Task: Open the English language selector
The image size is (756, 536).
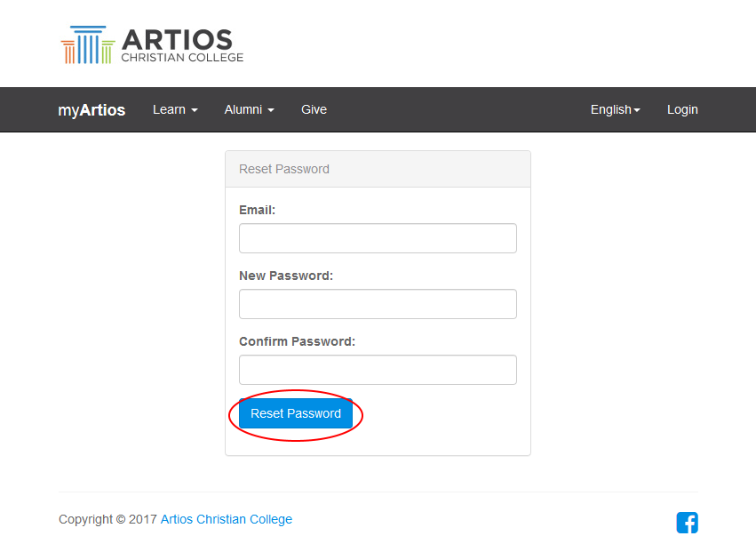Action: (x=610, y=109)
